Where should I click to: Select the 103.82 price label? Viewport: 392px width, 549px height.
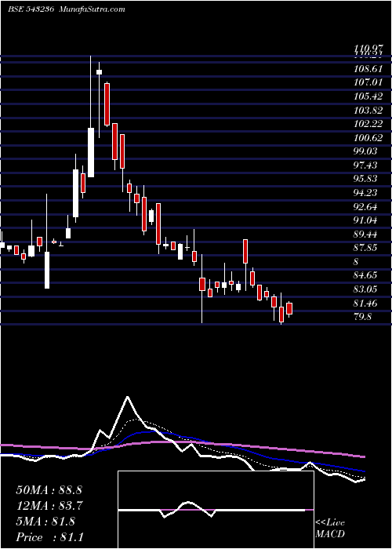(368, 110)
